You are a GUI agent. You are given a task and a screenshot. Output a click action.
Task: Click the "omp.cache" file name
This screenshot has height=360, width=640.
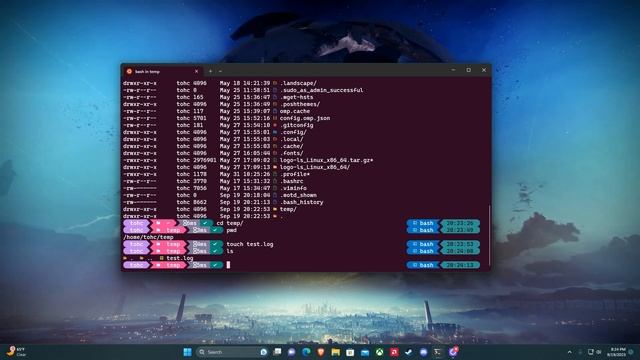[x=295, y=111]
